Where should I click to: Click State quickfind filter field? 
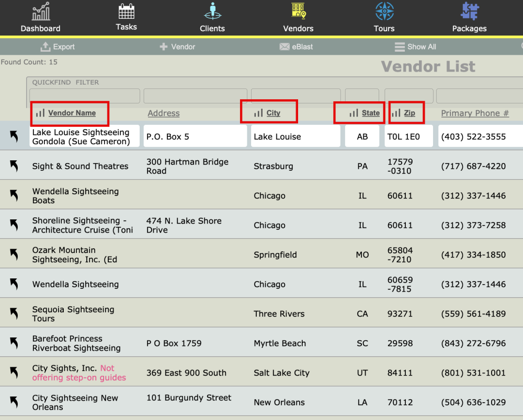coord(362,96)
